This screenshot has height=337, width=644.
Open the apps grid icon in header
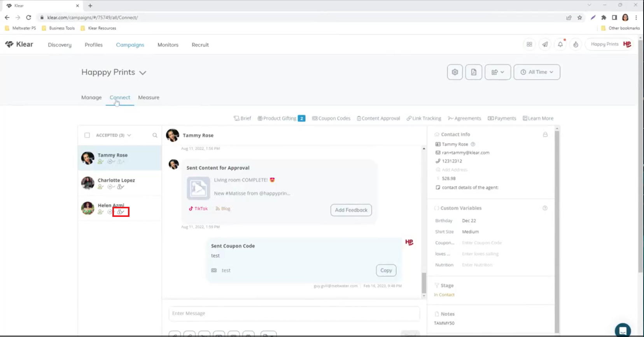(x=529, y=44)
